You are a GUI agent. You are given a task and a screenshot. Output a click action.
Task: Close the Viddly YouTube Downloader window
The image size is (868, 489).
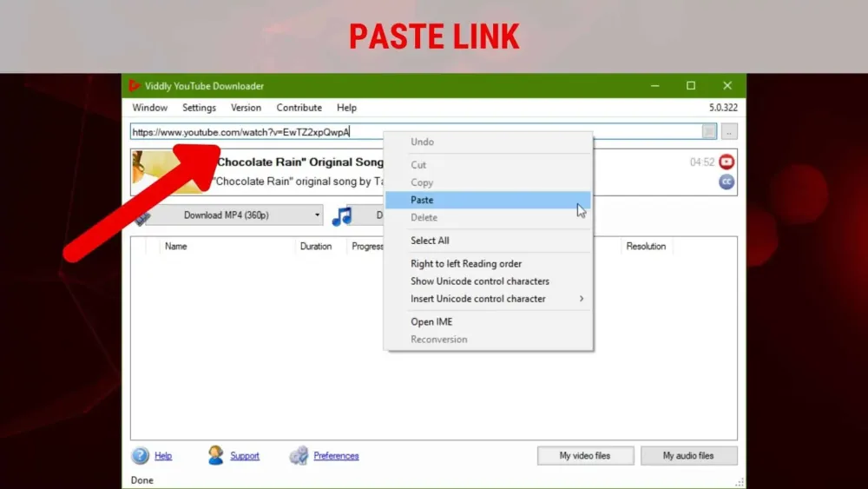click(727, 86)
